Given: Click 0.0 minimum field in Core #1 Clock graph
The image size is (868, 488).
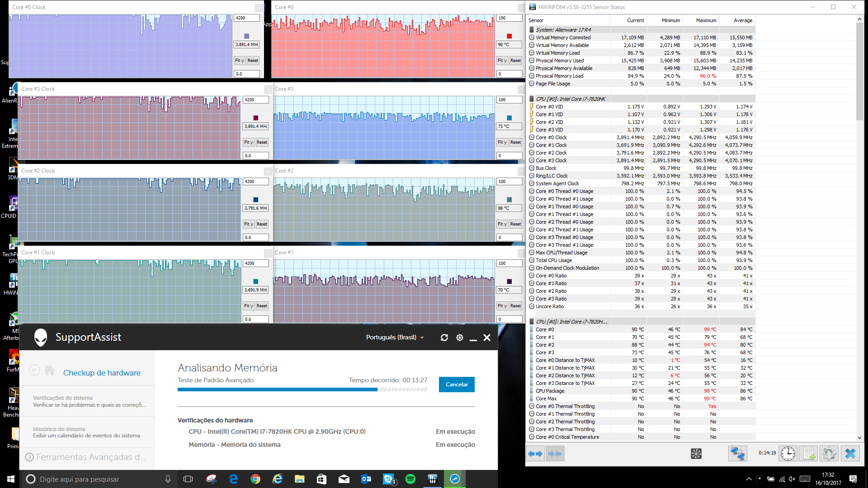Looking at the screenshot, I should pos(256,319).
